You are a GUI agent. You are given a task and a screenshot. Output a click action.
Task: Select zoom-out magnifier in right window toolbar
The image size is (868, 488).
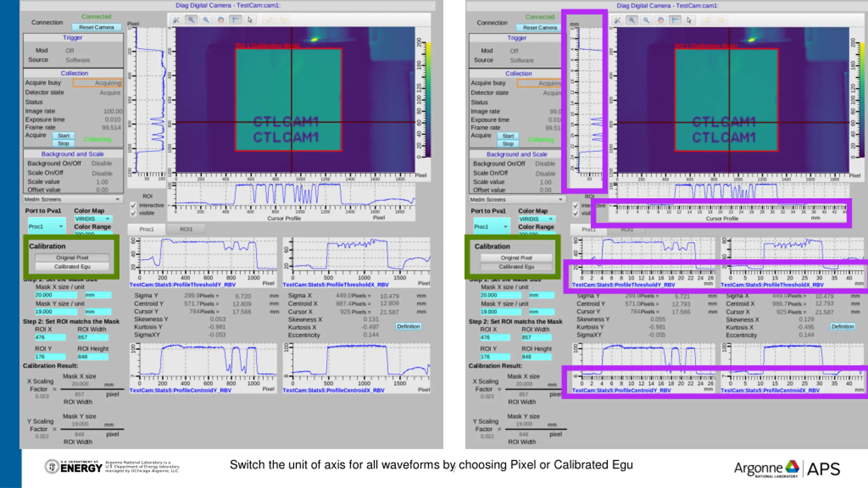(646, 20)
